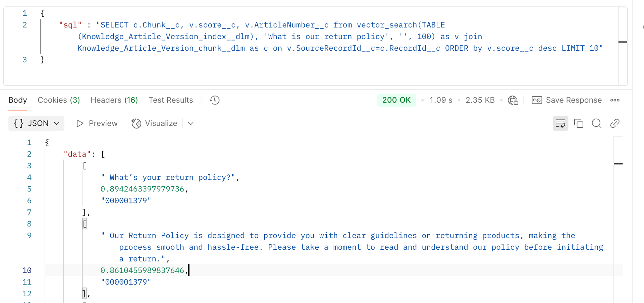
Task: Click response line number 10
Action: tap(27, 270)
